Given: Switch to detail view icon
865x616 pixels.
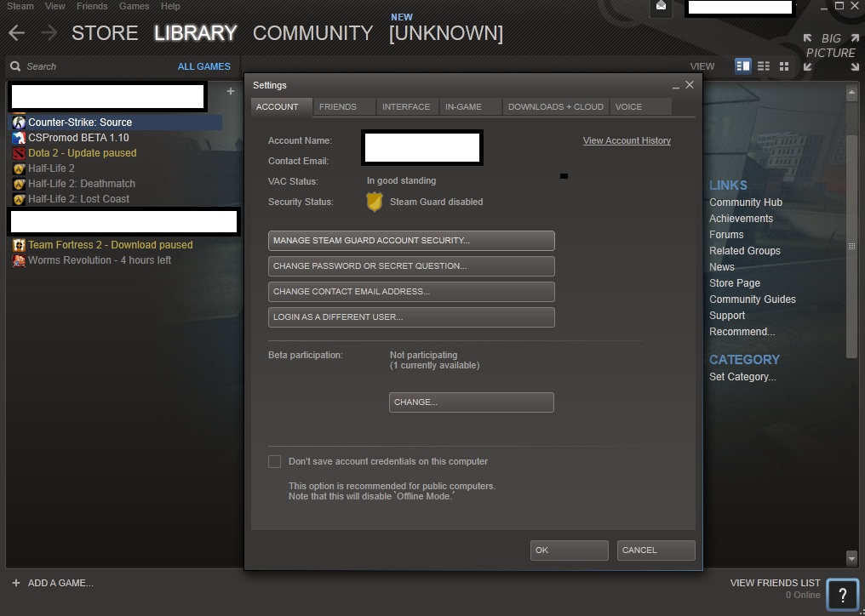Looking at the screenshot, I should point(743,66).
